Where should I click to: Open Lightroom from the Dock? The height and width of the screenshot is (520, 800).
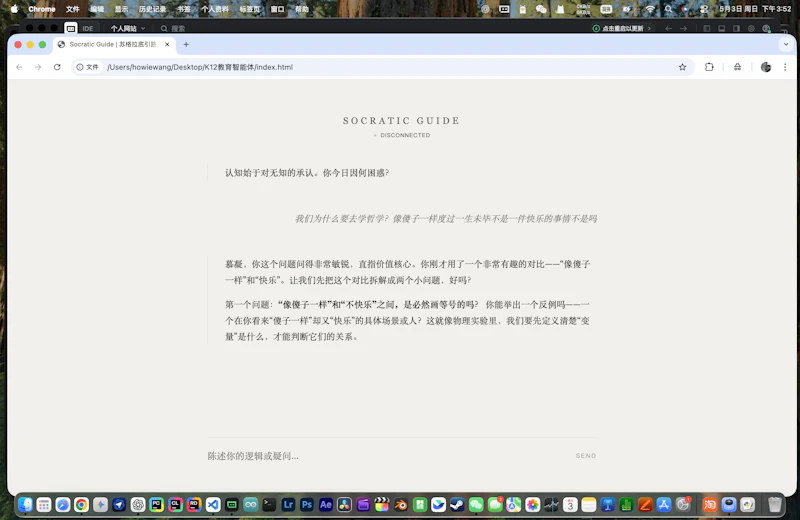click(x=288, y=505)
